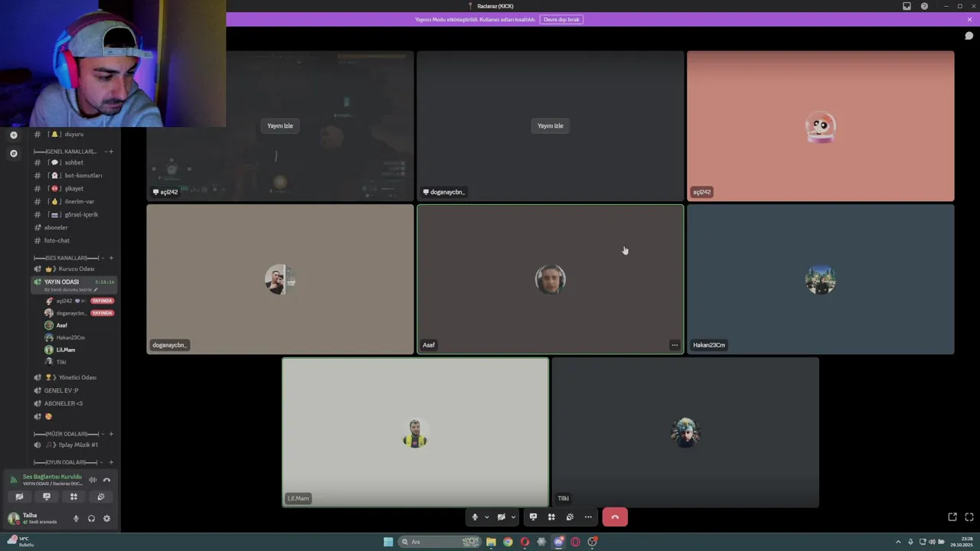The width and height of the screenshot is (980, 551).
Task: Share your screen from call bar
Action: (x=533, y=517)
